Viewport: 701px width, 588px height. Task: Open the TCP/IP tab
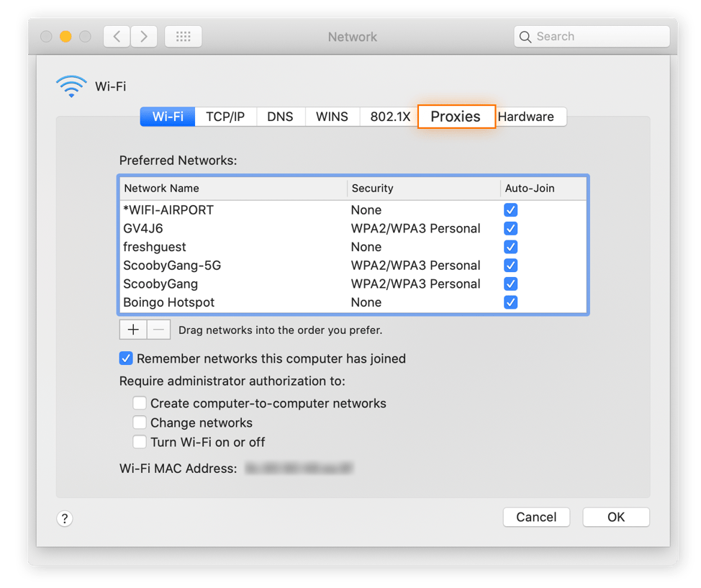[x=225, y=116]
